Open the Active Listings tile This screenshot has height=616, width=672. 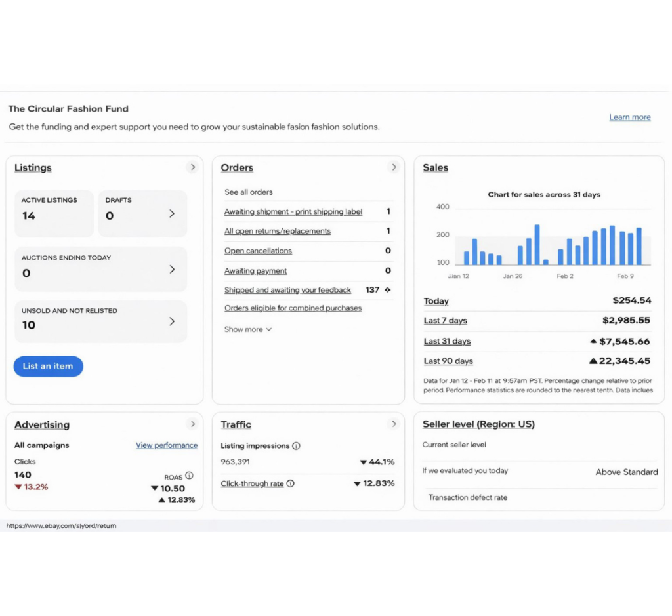54,214
